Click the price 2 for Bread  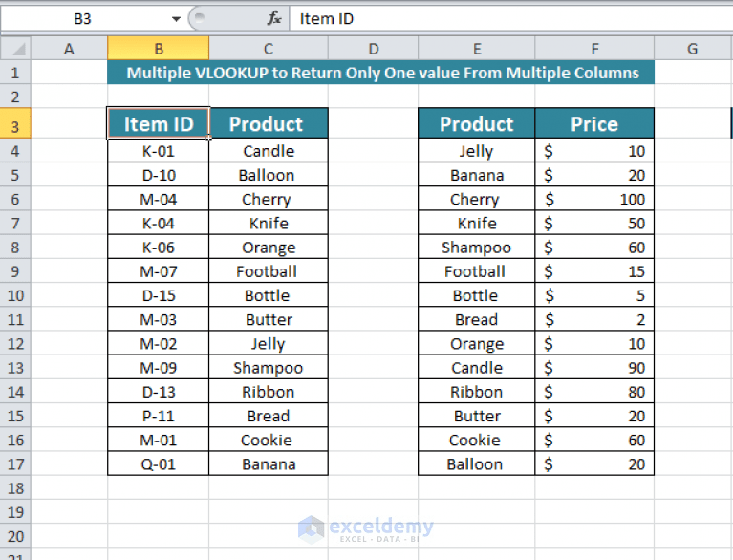594,319
